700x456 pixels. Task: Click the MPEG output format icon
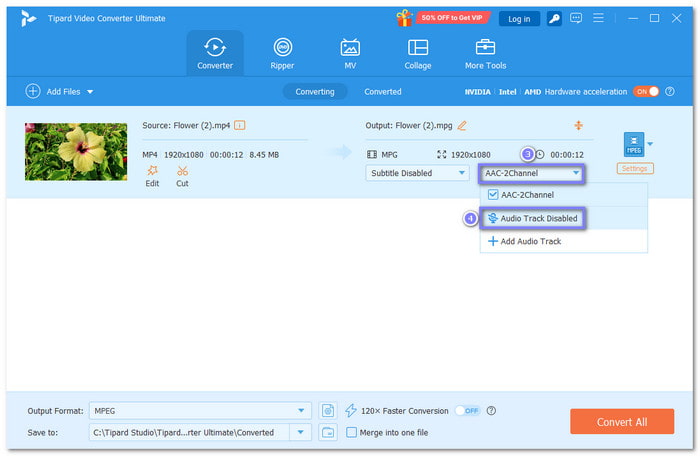click(633, 144)
